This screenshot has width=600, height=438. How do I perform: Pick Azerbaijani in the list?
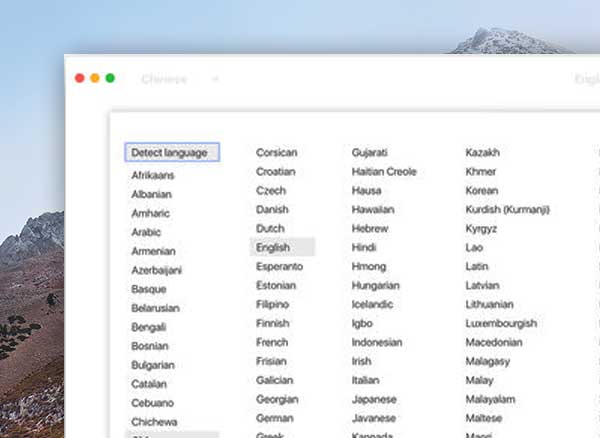(157, 270)
